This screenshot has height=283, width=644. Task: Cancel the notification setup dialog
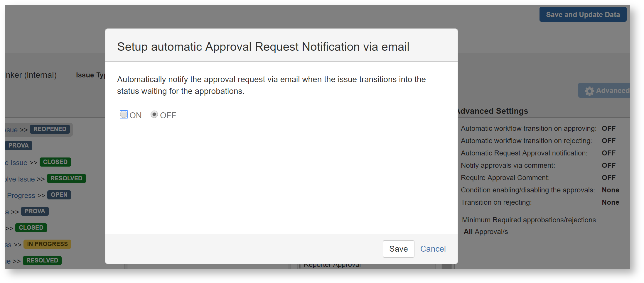pyautogui.click(x=433, y=249)
